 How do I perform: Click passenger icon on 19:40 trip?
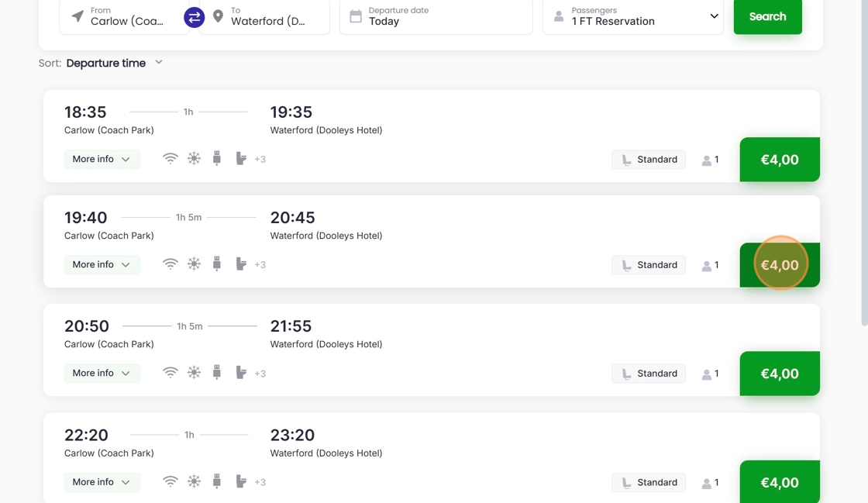coord(706,265)
